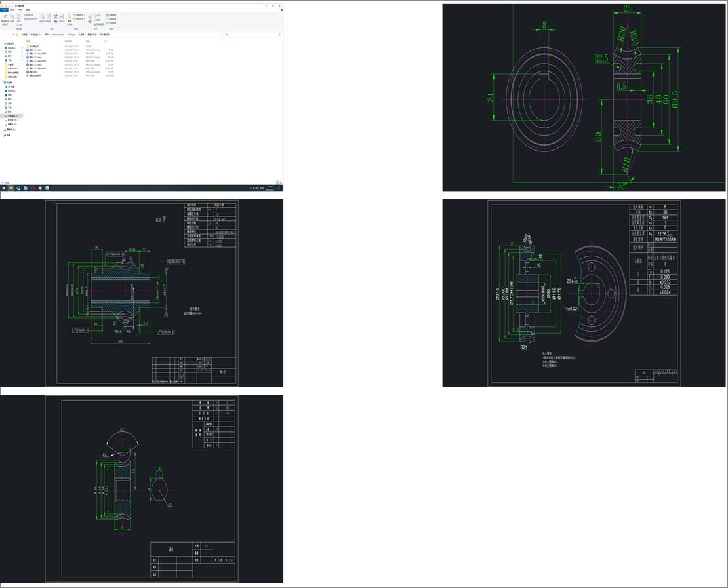Viewport: 728px width, 588px height.
Task: Switch to large icons view in status bar
Action: click(281, 182)
